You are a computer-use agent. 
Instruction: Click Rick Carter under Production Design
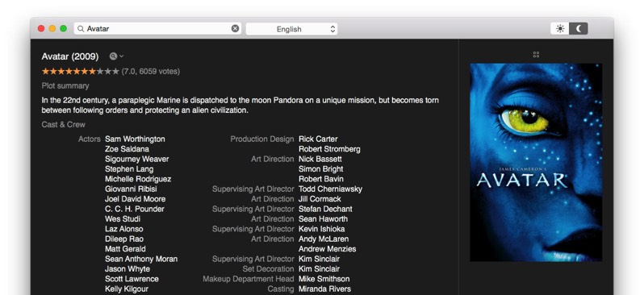click(318, 139)
